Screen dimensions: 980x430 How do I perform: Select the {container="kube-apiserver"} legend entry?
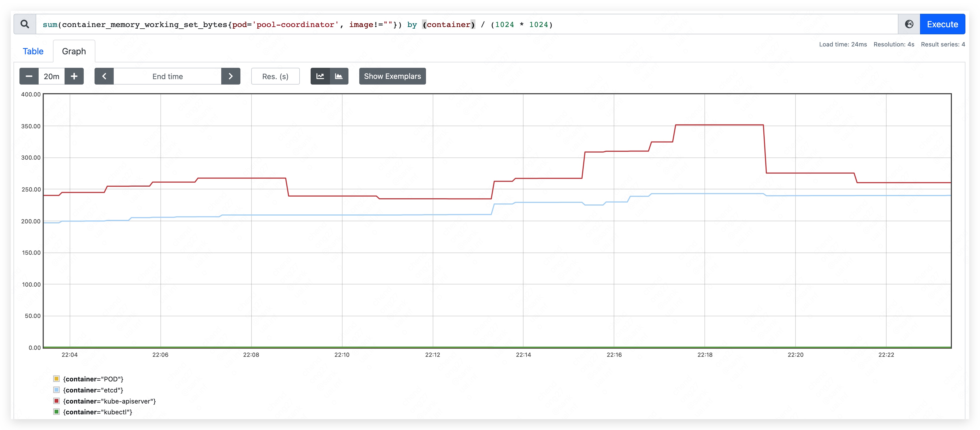[110, 401]
